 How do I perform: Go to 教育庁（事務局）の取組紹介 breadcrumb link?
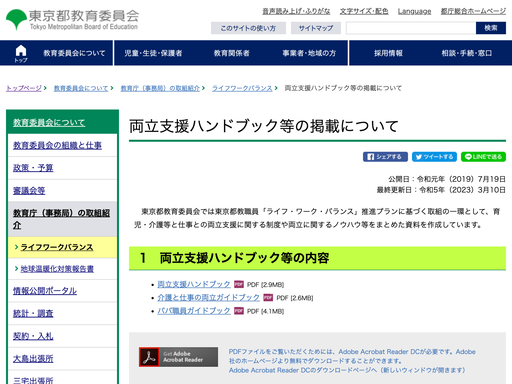(x=160, y=88)
